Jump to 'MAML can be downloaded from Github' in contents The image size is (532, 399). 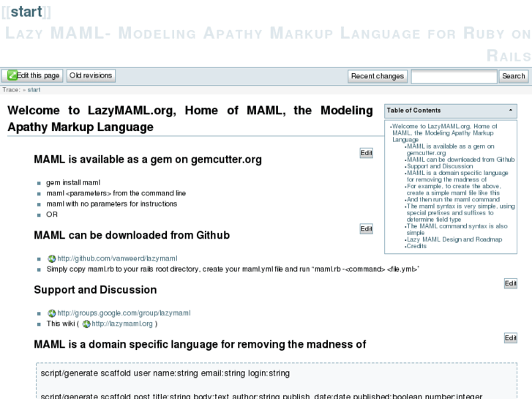coord(461,160)
